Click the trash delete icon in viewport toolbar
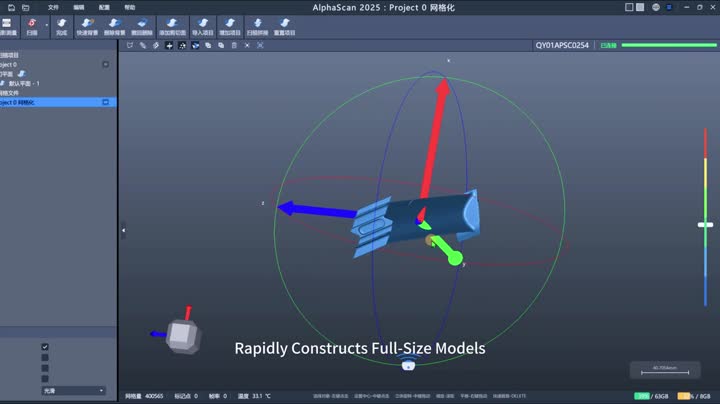Image resolution: width=720 pixels, height=404 pixels. coord(234,45)
